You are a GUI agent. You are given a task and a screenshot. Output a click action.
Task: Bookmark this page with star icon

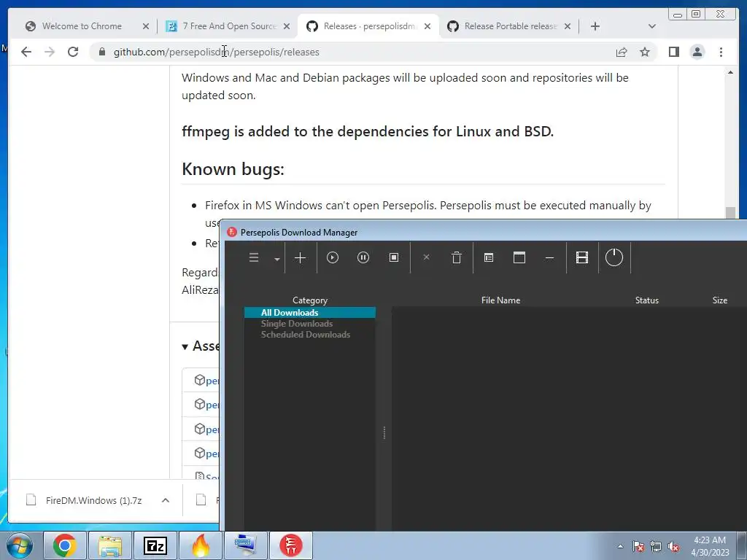tap(645, 52)
